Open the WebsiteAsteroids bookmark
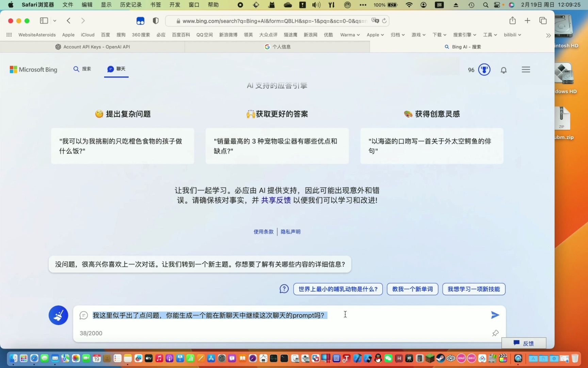The width and height of the screenshot is (588, 368). tap(37, 35)
